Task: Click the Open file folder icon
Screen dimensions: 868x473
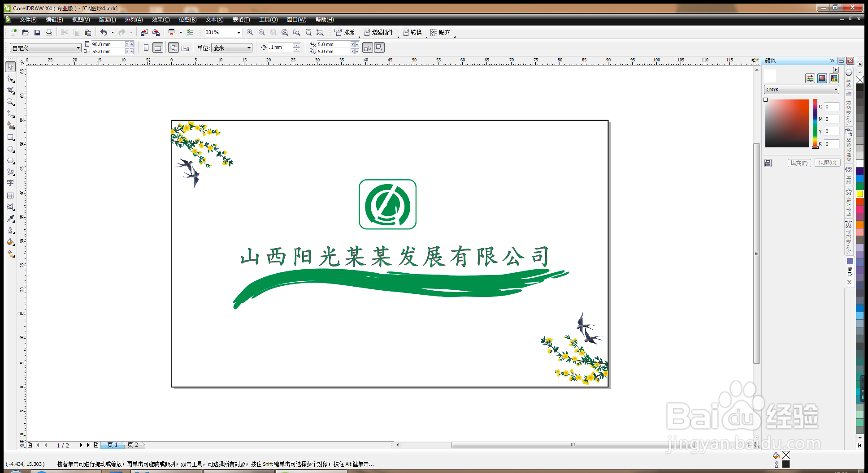Action: (26, 32)
